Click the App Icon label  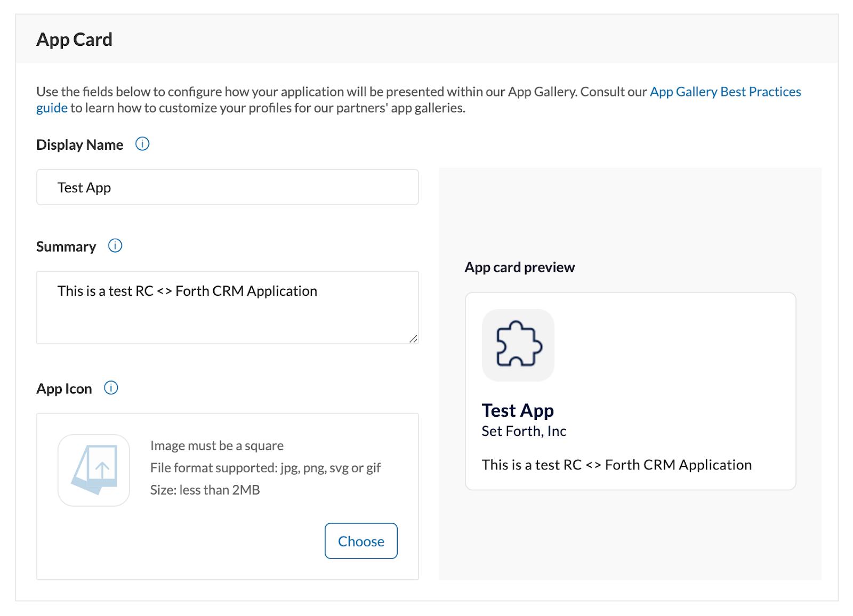(x=64, y=388)
